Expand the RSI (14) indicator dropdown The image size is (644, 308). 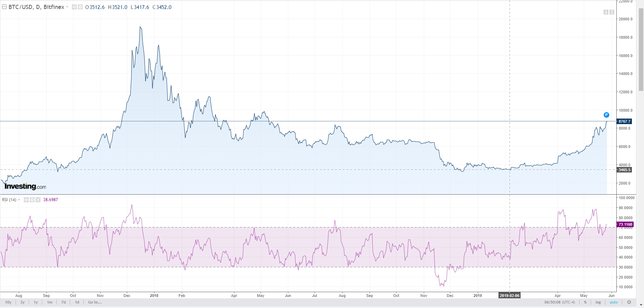click(19, 200)
